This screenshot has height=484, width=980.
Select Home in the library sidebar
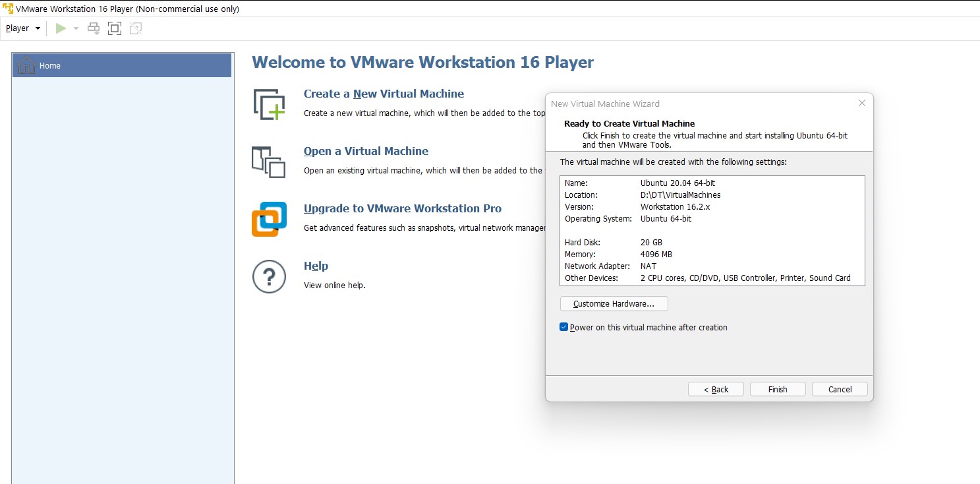(x=122, y=65)
